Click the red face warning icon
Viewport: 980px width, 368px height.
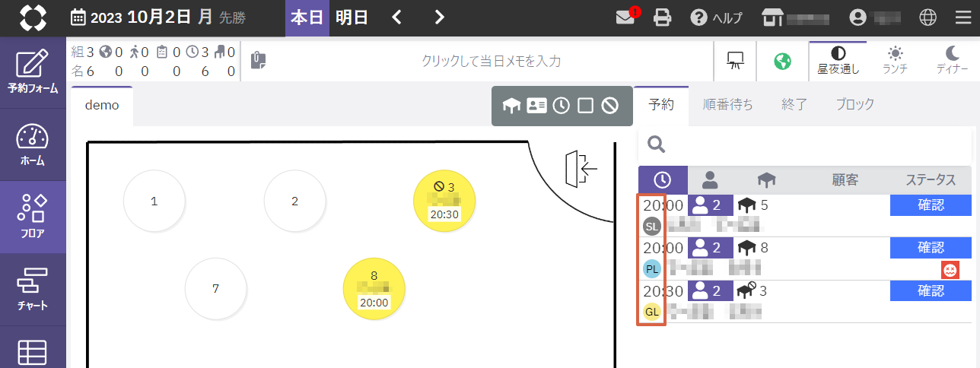[950, 269]
